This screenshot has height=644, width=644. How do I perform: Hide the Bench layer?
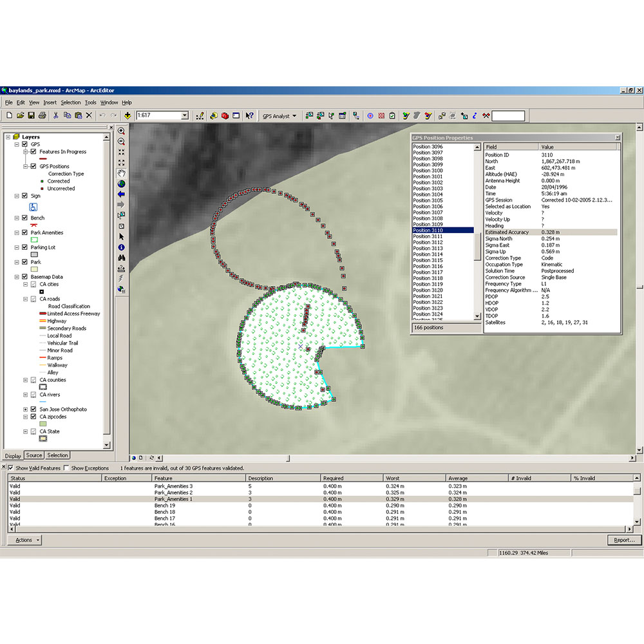(24, 218)
